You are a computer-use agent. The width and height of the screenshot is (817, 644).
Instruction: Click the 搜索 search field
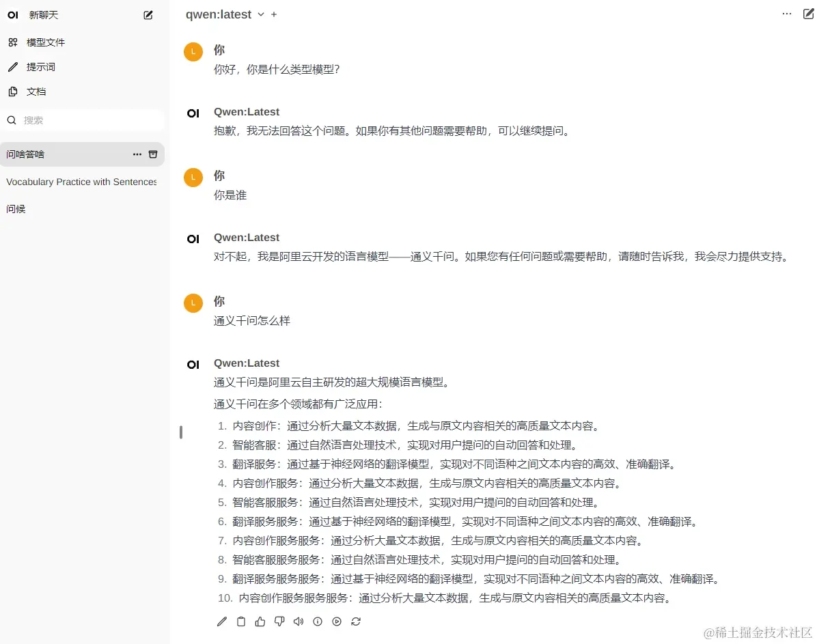pos(82,120)
